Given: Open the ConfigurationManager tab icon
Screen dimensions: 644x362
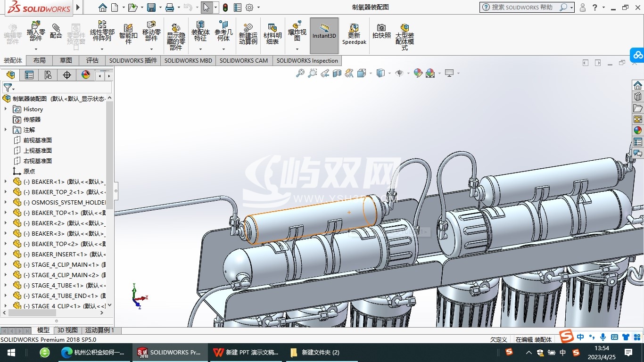Looking at the screenshot, I should click(x=48, y=75).
